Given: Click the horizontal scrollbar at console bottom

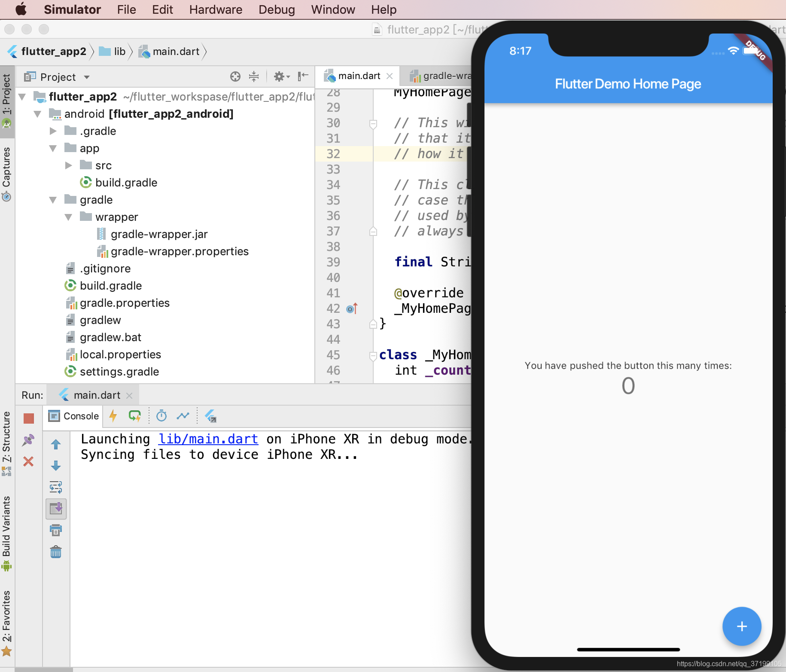Looking at the screenshot, I should click(44, 669).
